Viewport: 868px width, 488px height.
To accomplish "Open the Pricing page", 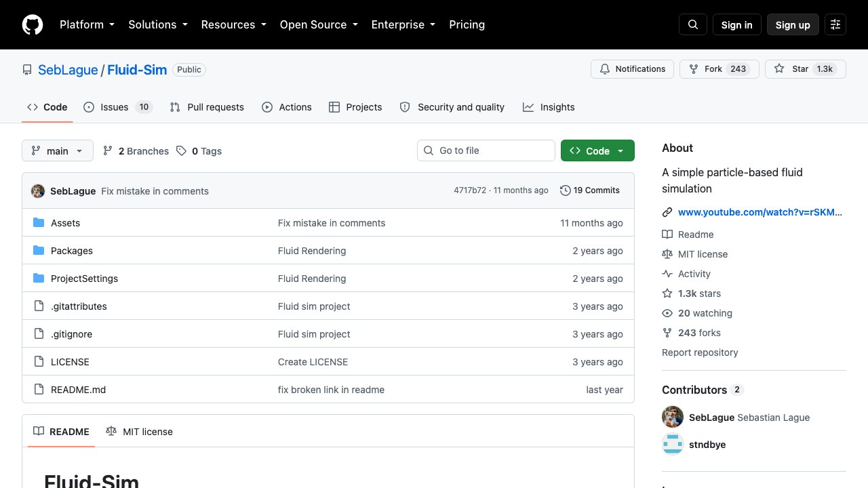I will [467, 24].
